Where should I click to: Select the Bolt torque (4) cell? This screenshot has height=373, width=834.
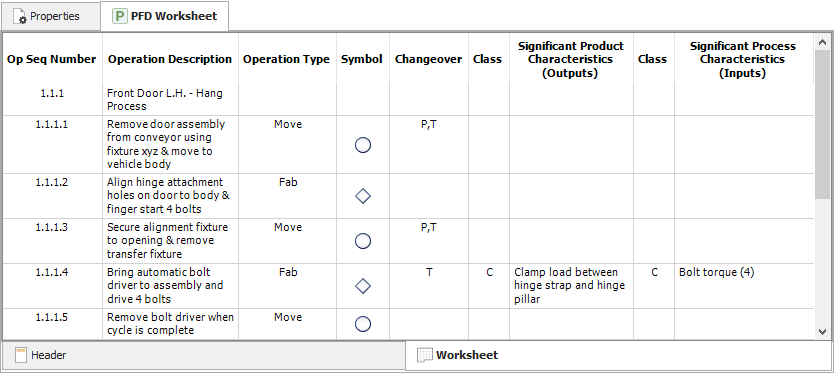click(744, 286)
